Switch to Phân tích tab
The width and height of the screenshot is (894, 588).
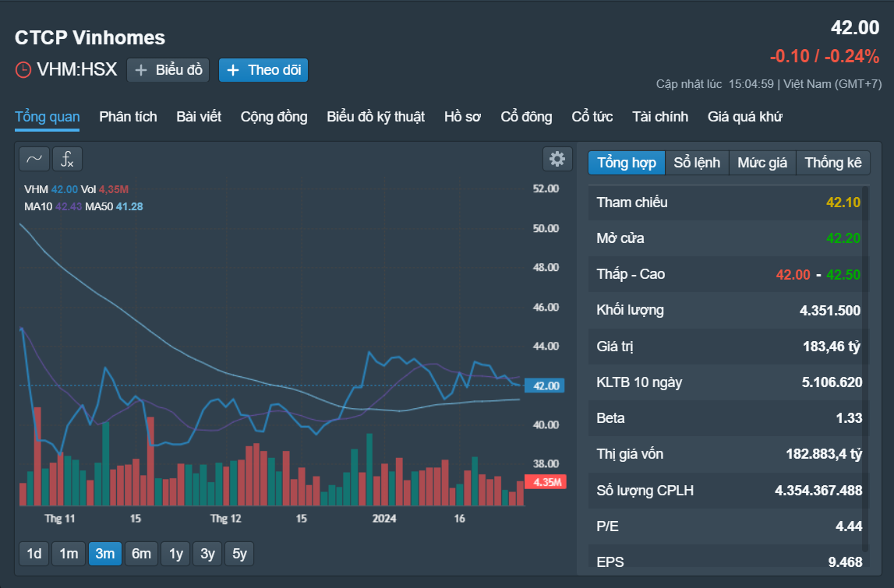tap(128, 117)
